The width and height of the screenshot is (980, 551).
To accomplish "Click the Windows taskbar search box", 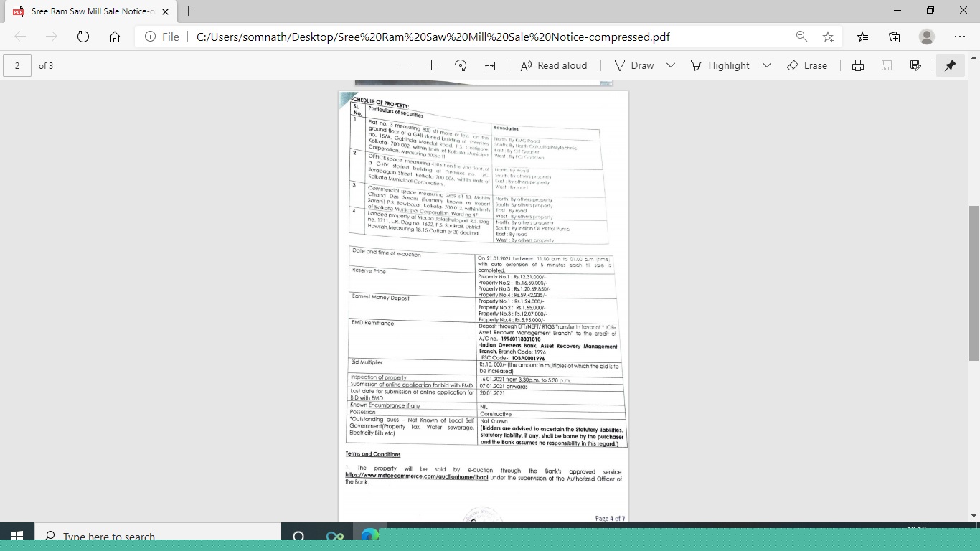I will [x=158, y=536].
